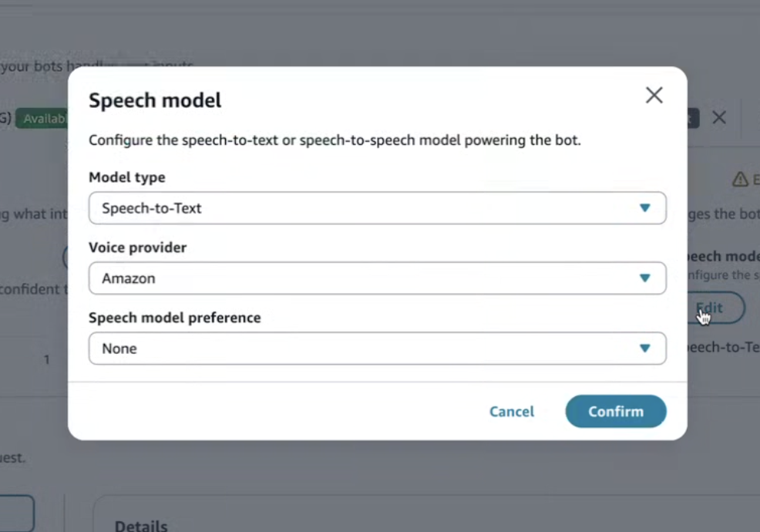Confirm the speech model configuration
This screenshot has height=532, width=760.
tap(615, 411)
